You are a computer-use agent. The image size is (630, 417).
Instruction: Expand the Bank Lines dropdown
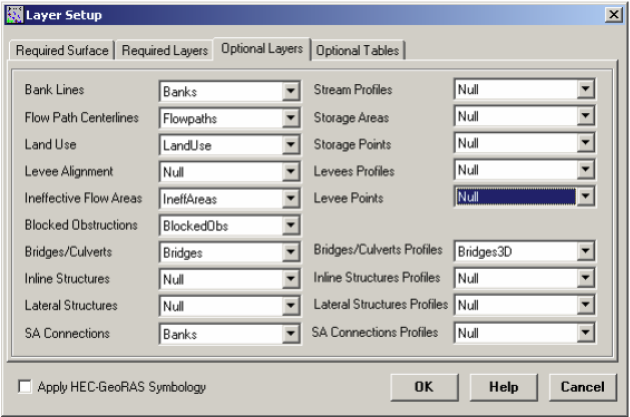290,92
